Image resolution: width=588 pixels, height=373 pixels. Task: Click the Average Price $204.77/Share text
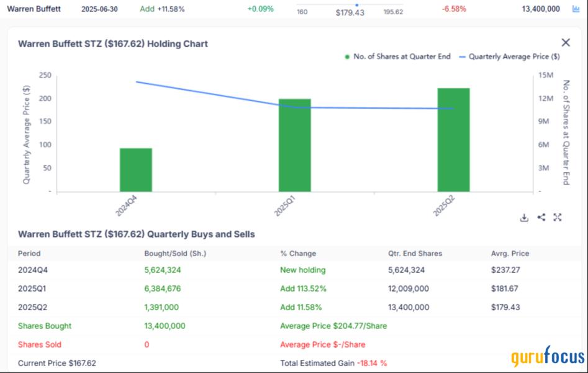[334, 326]
